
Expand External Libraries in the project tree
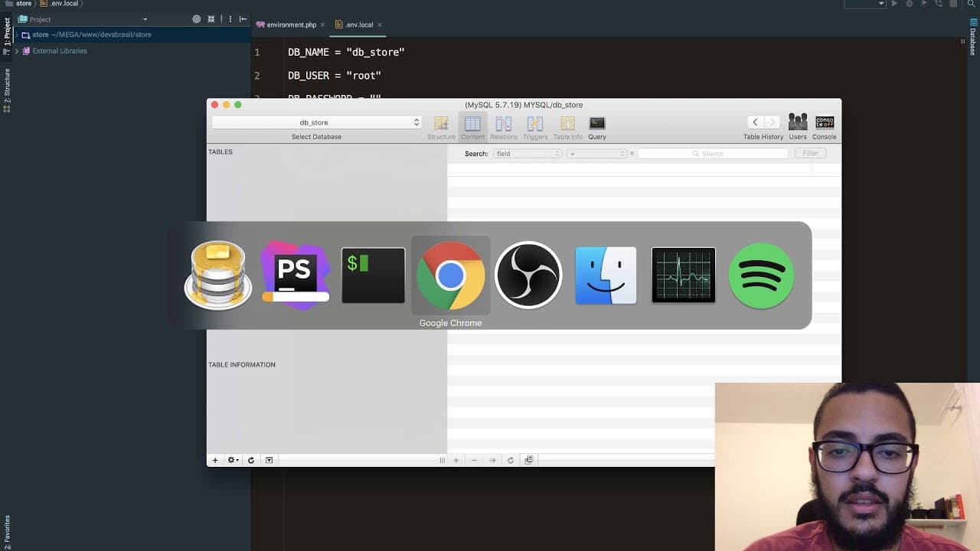(x=17, y=51)
